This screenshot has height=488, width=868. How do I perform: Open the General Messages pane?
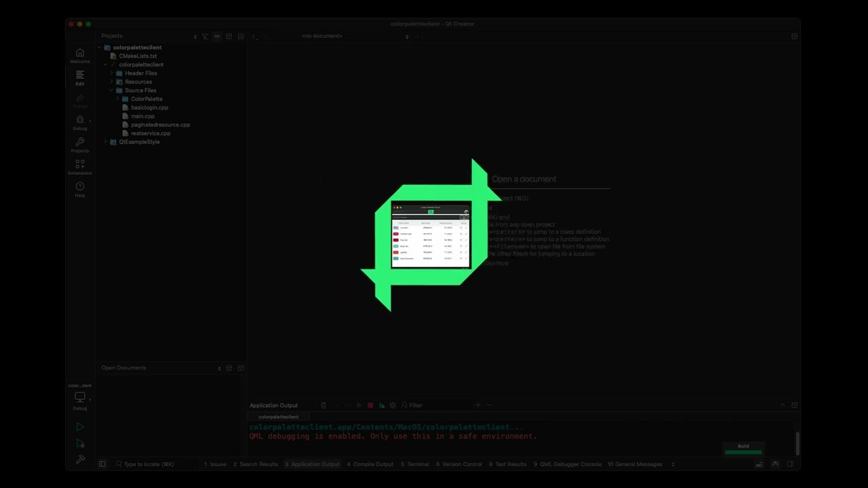pyautogui.click(x=635, y=464)
